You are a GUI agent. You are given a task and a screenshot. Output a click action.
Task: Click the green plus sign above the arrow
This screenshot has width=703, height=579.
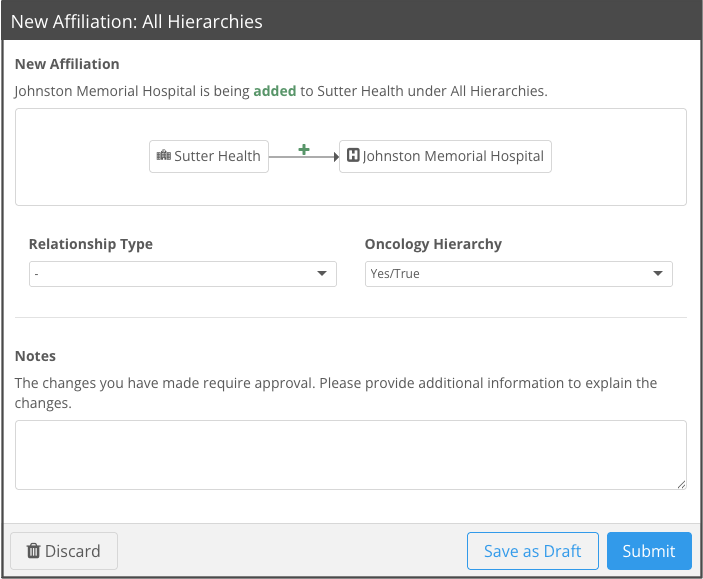pyautogui.click(x=304, y=150)
